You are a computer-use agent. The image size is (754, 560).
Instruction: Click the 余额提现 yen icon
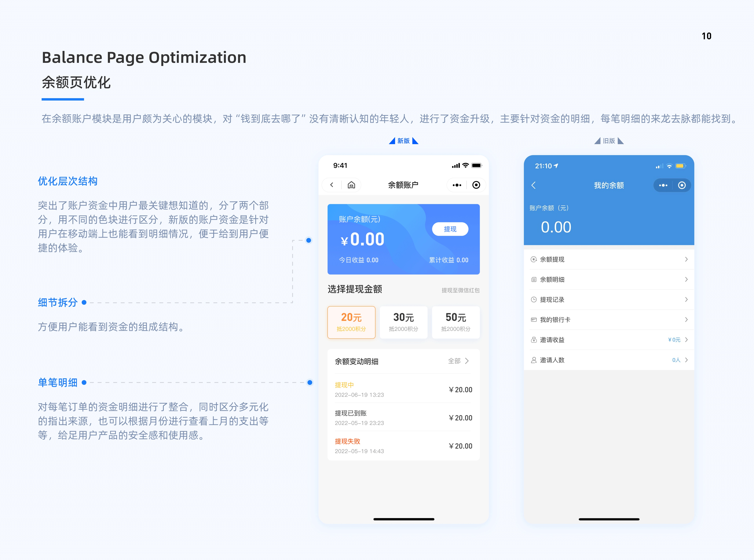[534, 259]
